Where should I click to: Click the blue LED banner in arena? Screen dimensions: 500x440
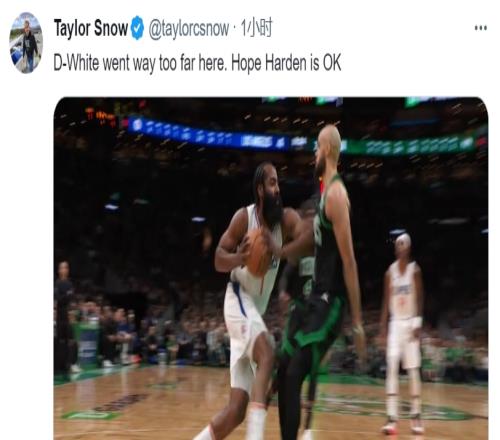pos(207,135)
